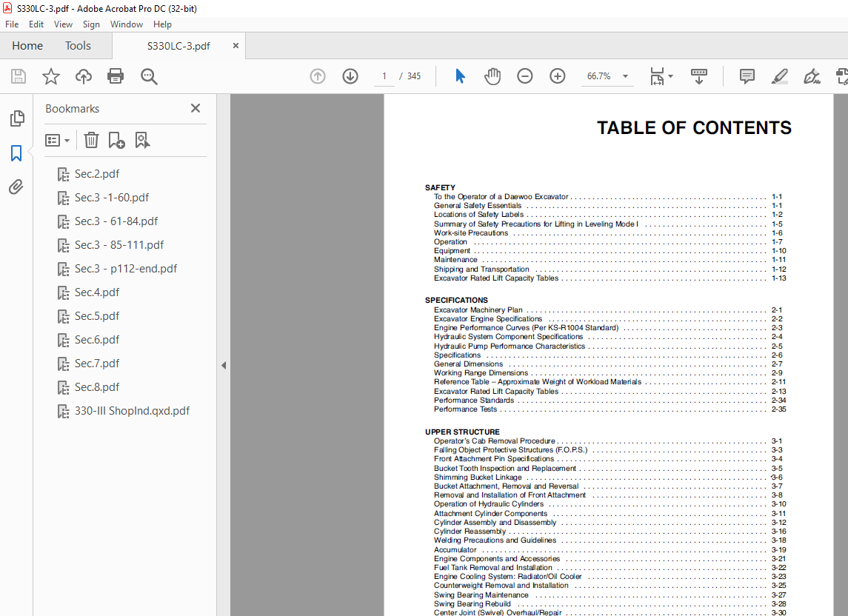Collapse the navigation pane arrow

pos(224,366)
